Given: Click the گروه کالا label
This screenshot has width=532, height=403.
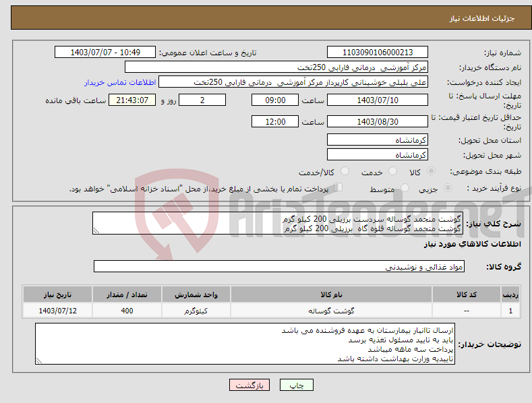Looking at the screenshot, I should pyautogui.click(x=504, y=267).
